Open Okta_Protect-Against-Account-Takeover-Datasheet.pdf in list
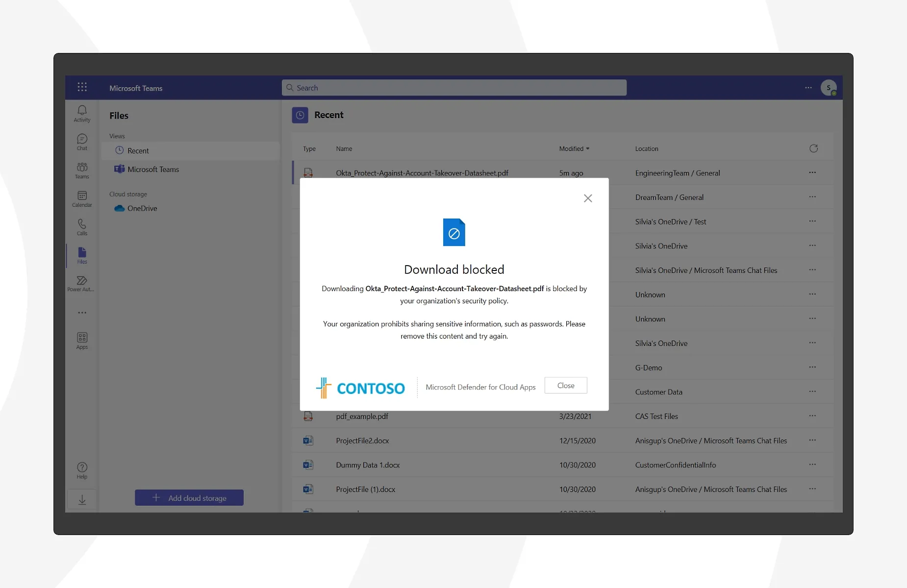This screenshot has width=907, height=588. [x=422, y=173]
